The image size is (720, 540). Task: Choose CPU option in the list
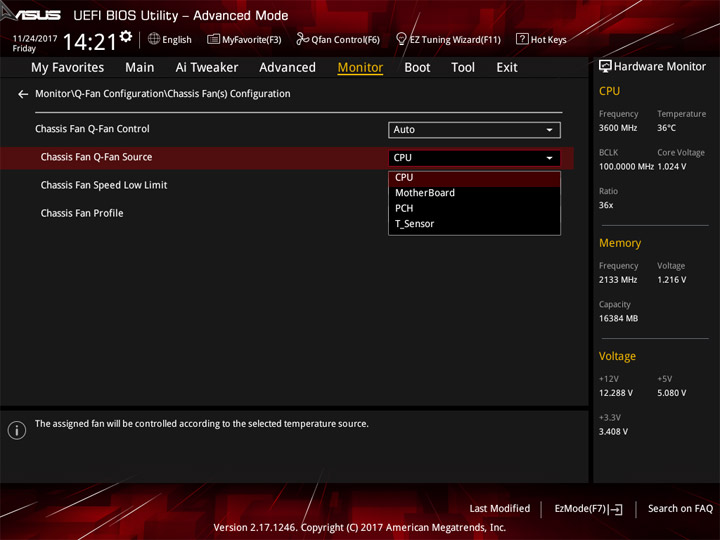474,178
